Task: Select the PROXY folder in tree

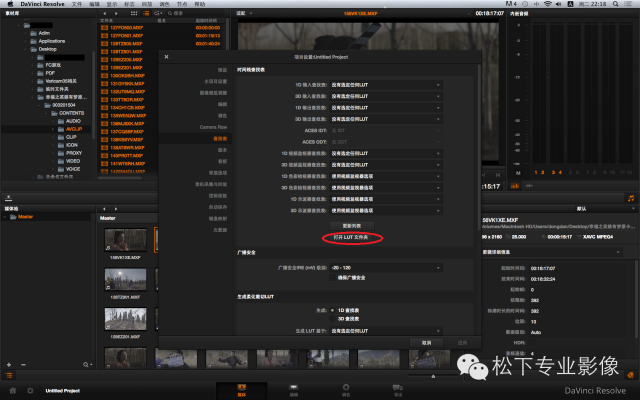Action: tap(73, 153)
